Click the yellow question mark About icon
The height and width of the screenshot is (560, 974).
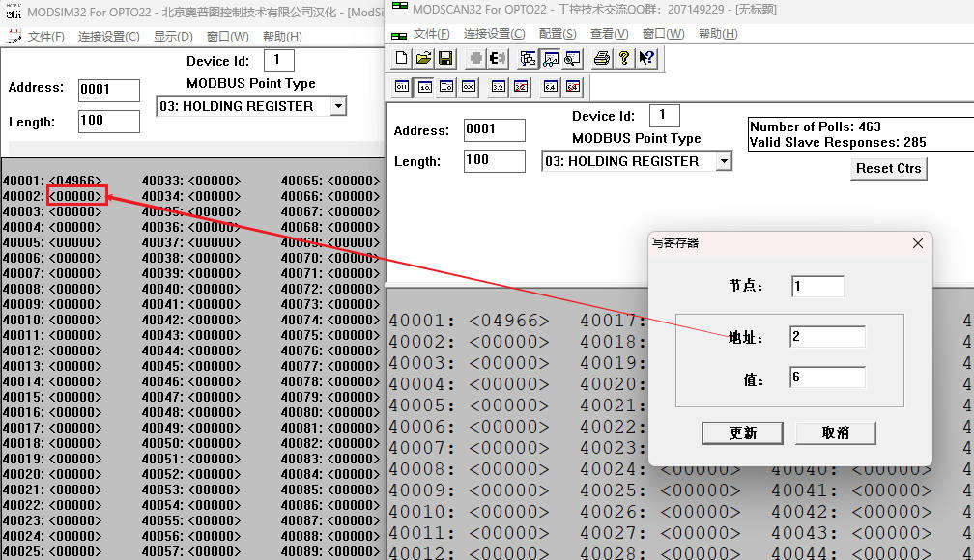(624, 59)
